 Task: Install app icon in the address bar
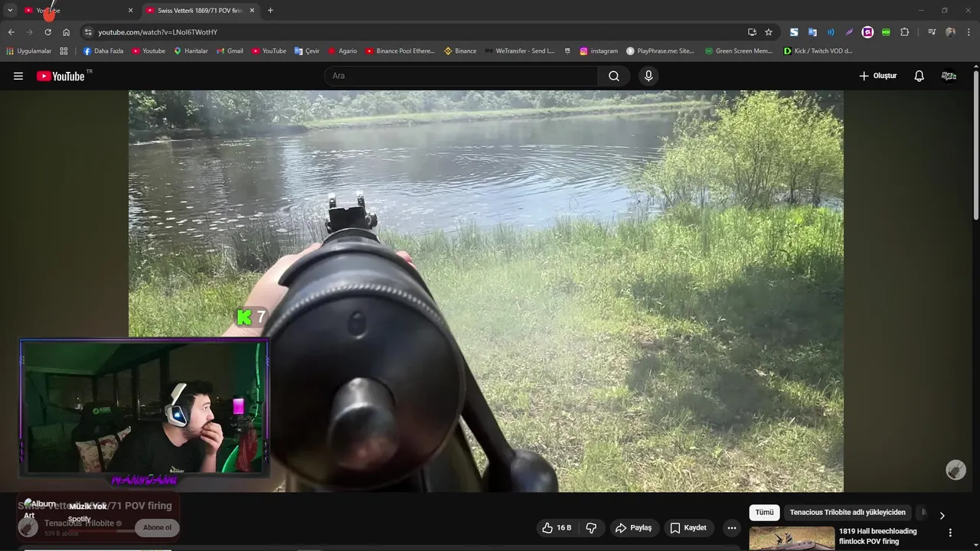[x=752, y=32]
